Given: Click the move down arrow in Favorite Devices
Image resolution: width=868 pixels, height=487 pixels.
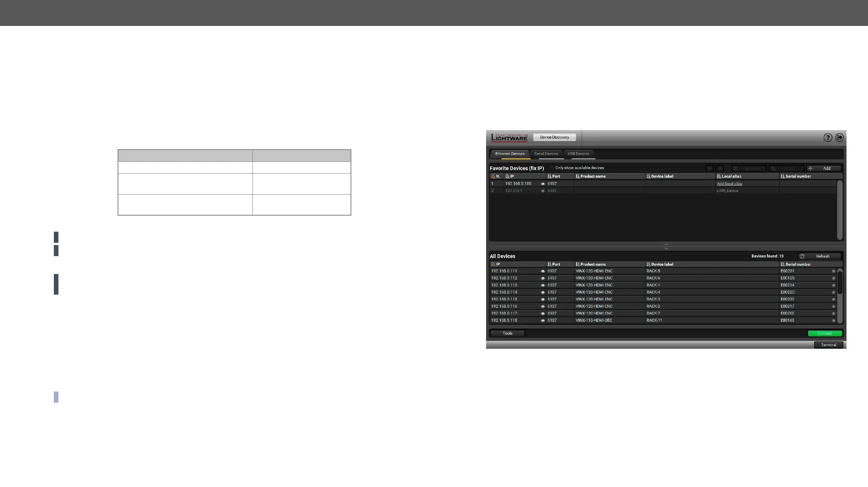Looking at the screenshot, I should [x=719, y=168].
